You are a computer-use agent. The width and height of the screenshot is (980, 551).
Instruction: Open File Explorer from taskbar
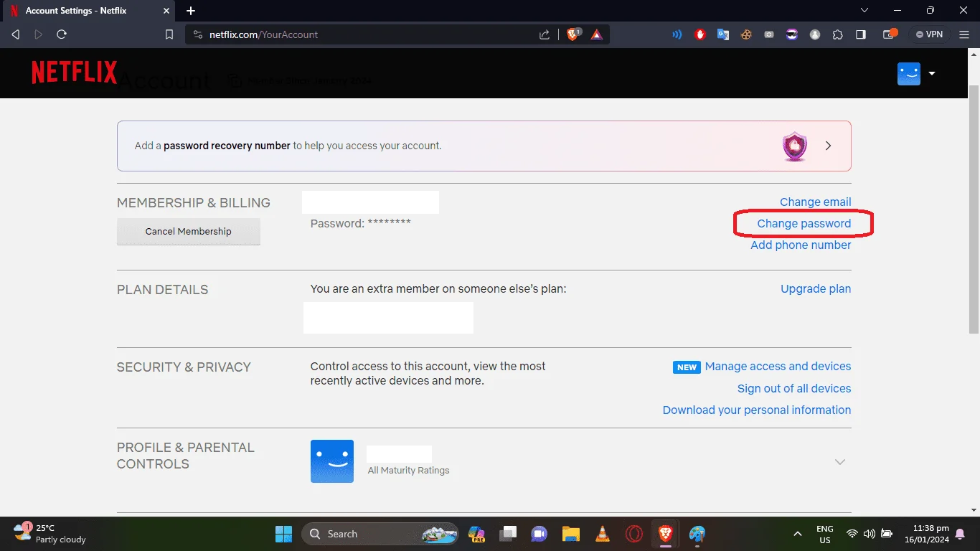click(x=570, y=534)
